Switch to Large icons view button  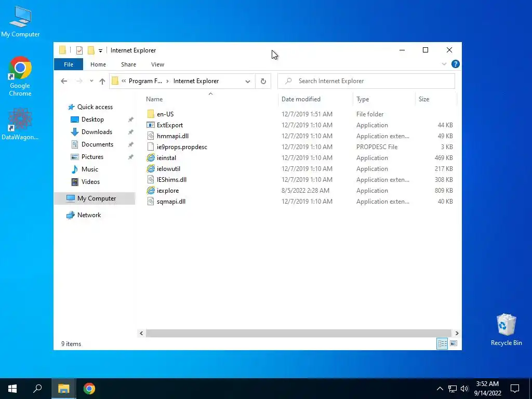click(454, 343)
